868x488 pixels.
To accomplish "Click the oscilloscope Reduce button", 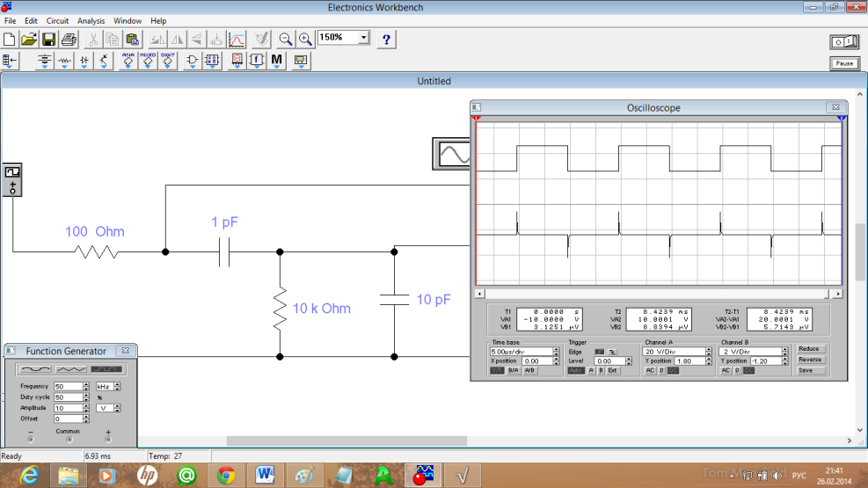I will 809,349.
